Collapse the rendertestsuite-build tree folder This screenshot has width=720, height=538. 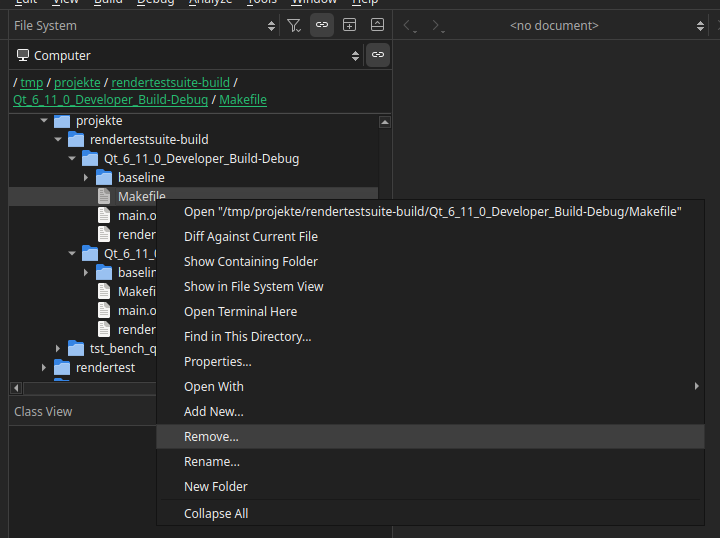[x=58, y=140]
